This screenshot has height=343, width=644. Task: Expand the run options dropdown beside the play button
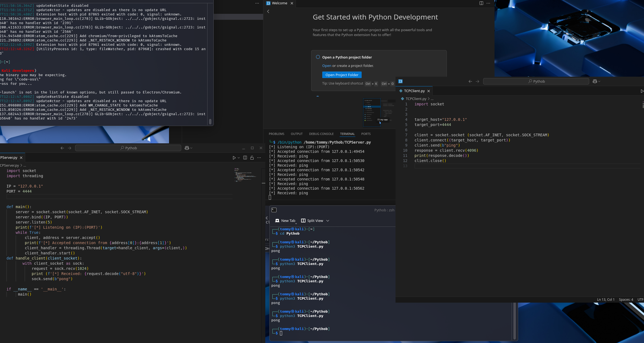pyautogui.click(x=239, y=158)
